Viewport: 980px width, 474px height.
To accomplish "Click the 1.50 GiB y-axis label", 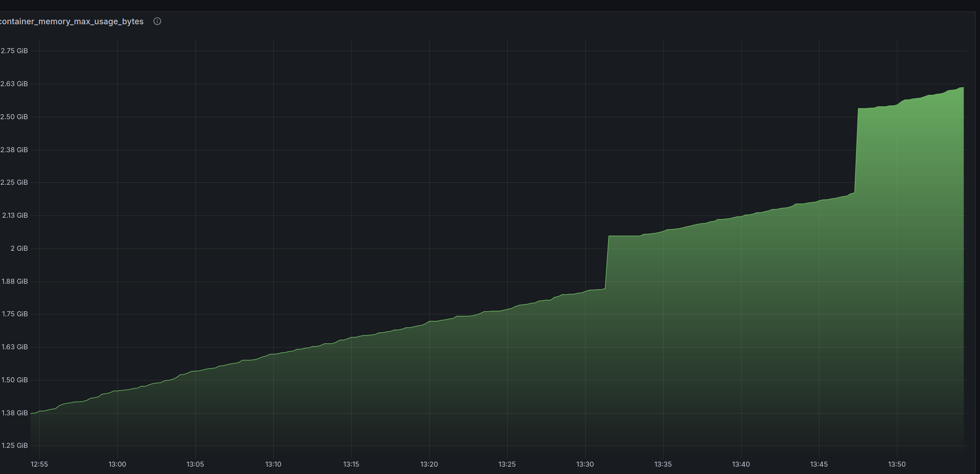I will coord(15,380).
